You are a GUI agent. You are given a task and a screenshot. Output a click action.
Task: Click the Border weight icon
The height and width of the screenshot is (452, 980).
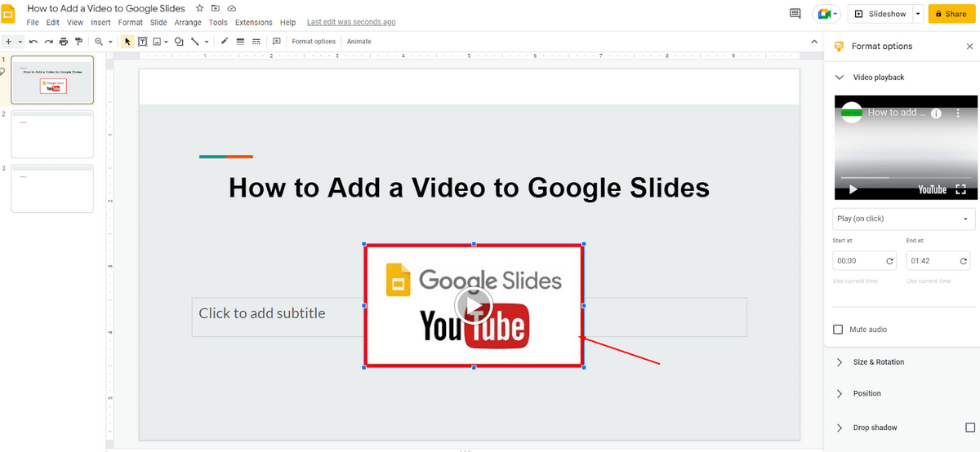pos(240,42)
